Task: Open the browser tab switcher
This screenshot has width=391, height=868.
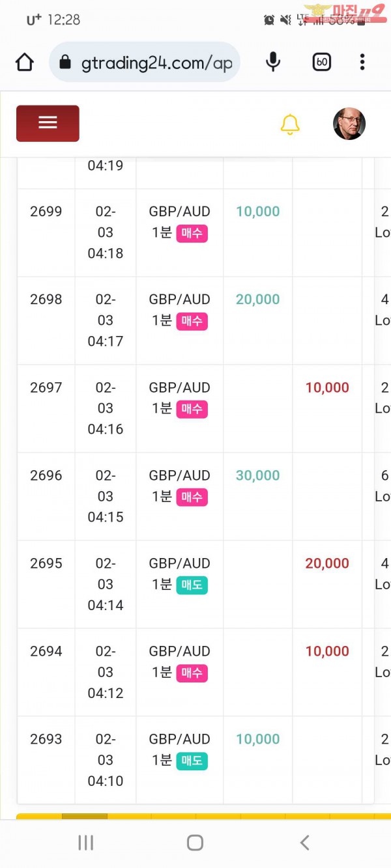Action: (322, 63)
